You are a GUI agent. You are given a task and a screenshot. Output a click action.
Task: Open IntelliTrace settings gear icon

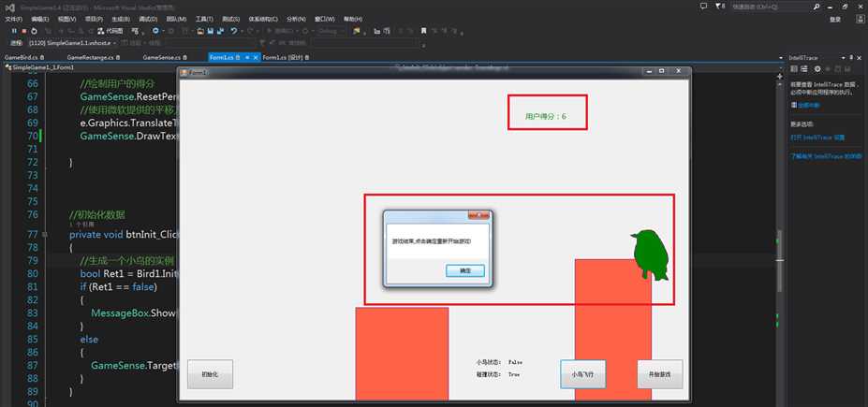pos(817,68)
